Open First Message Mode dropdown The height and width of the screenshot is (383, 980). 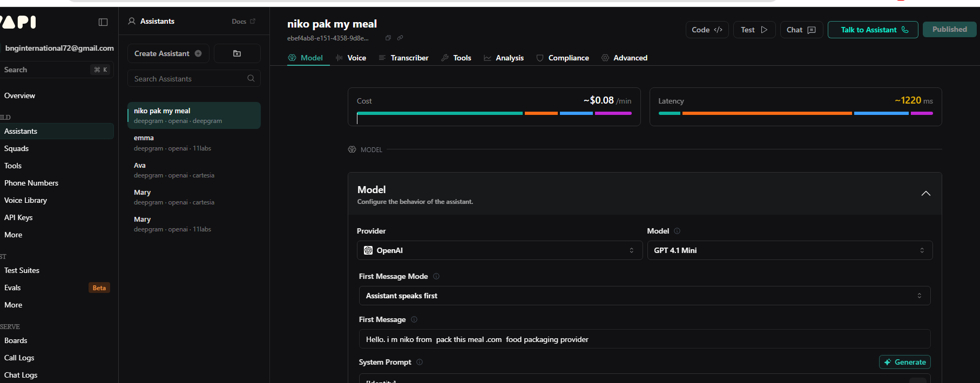[645, 296]
